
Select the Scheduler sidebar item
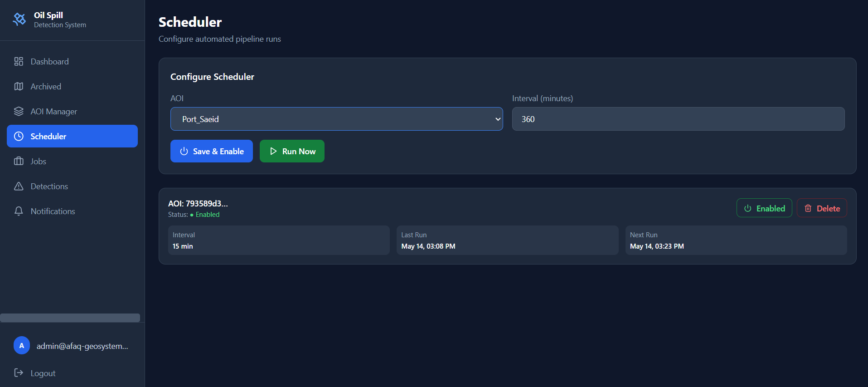pos(72,136)
